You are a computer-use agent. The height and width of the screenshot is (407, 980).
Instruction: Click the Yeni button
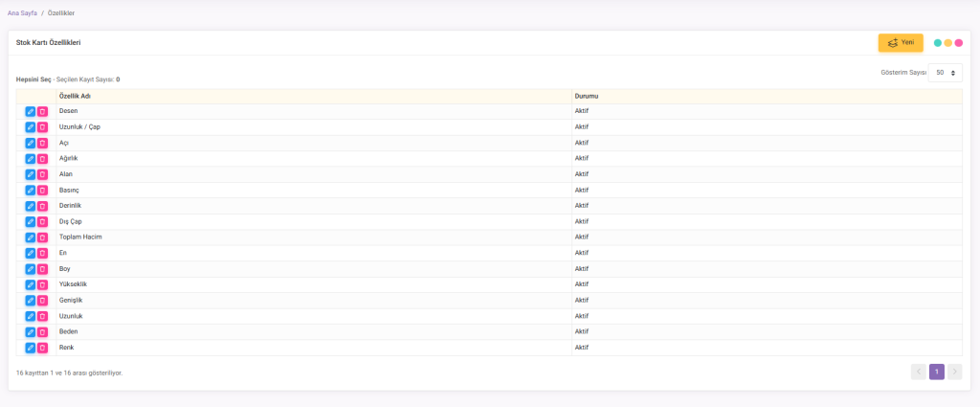tap(900, 43)
